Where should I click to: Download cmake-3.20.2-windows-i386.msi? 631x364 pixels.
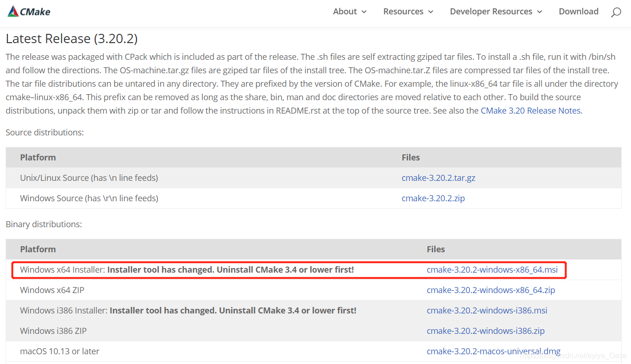487,310
